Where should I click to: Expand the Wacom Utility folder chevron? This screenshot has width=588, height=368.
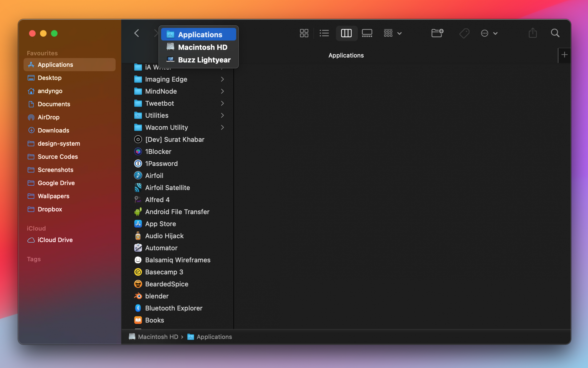(222, 127)
